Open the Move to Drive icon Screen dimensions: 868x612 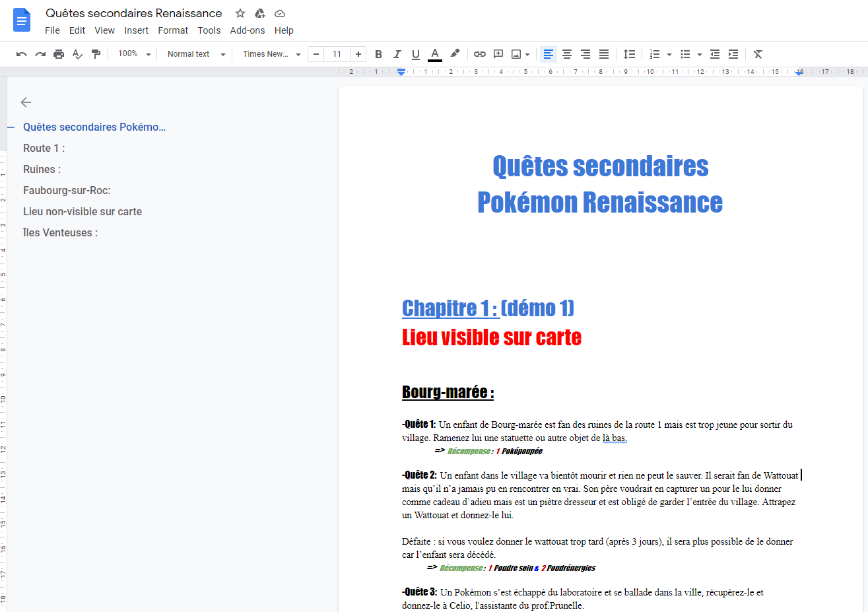tap(260, 13)
